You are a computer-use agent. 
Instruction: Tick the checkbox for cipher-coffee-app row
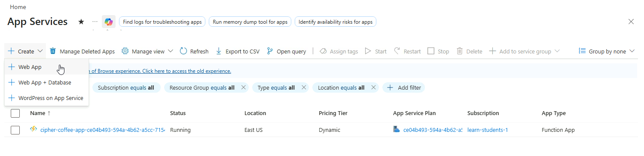tap(15, 130)
